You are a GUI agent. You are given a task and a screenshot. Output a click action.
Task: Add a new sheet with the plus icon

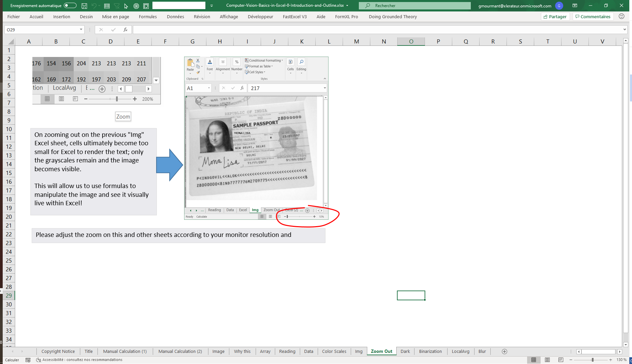(505, 352)
